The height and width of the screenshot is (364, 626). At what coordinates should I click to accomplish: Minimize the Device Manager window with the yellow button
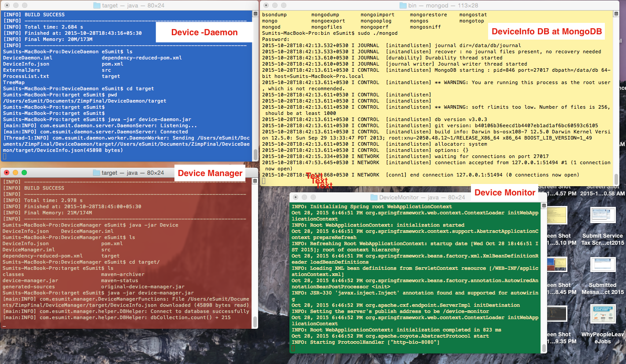coord(15,173)
